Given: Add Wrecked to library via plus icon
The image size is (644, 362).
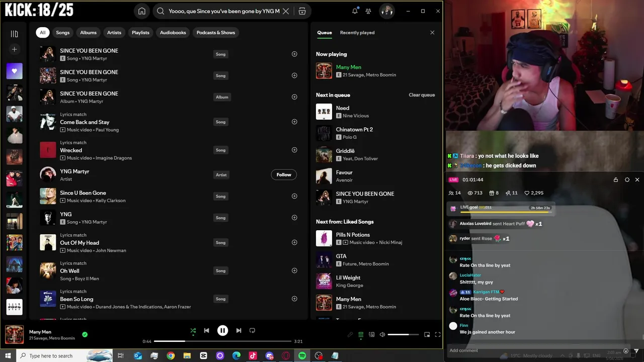Looking at the screenshot, I should pos(294,150).
